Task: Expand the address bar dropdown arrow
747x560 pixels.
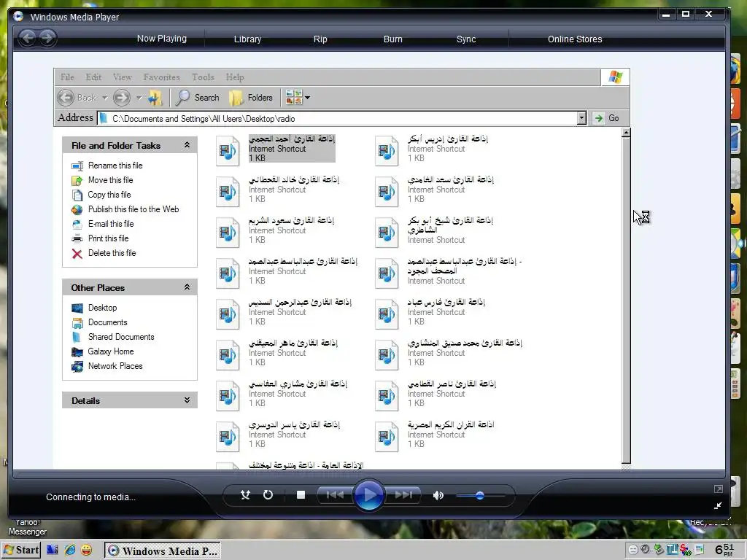Action: pyautogui.click(x=581, y=118)
